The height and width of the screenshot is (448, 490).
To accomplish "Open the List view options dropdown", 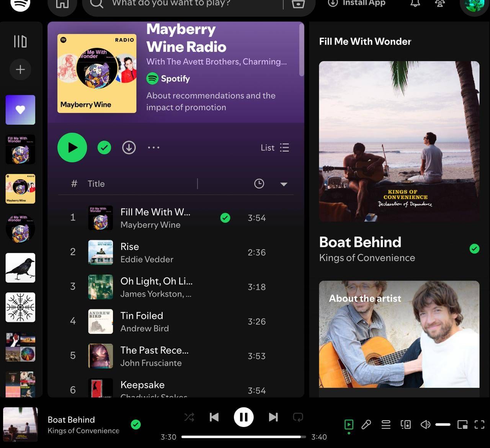I will (x=275, y=147).
